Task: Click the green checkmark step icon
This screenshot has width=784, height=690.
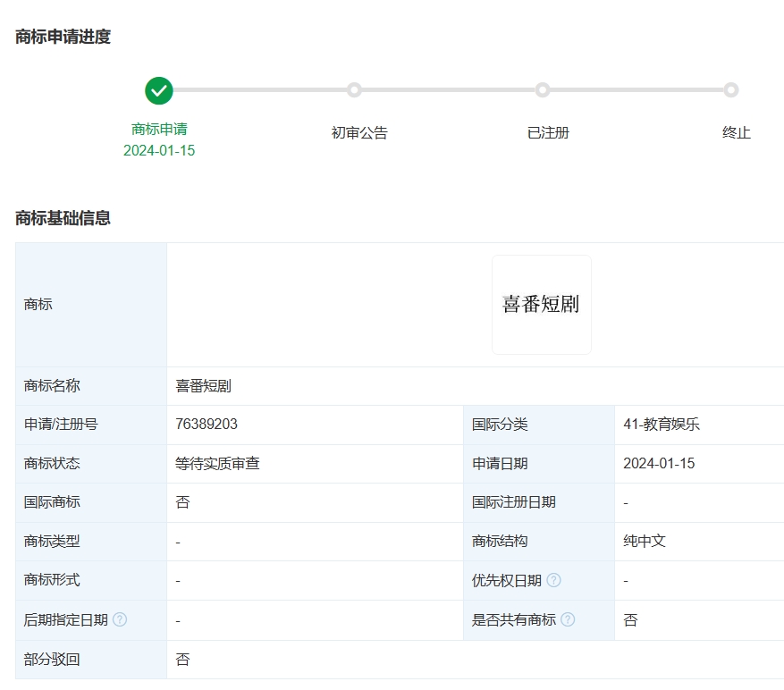Action: pyautogui.click(x=159, y=90)
